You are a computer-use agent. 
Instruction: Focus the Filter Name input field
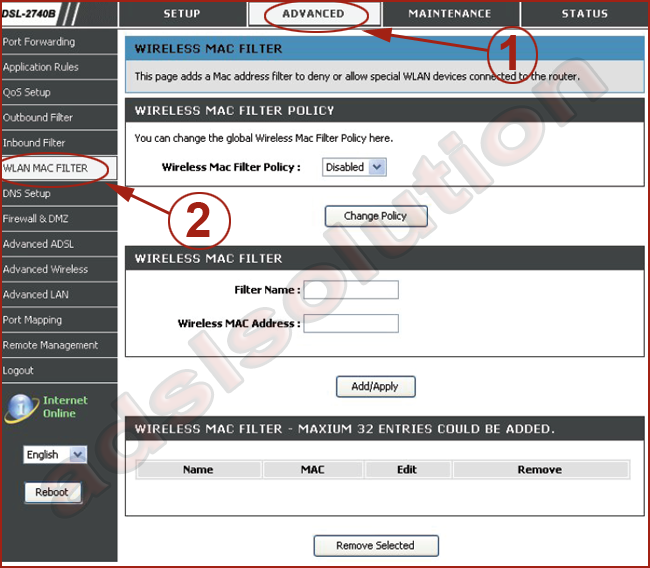tap(351, 290)
